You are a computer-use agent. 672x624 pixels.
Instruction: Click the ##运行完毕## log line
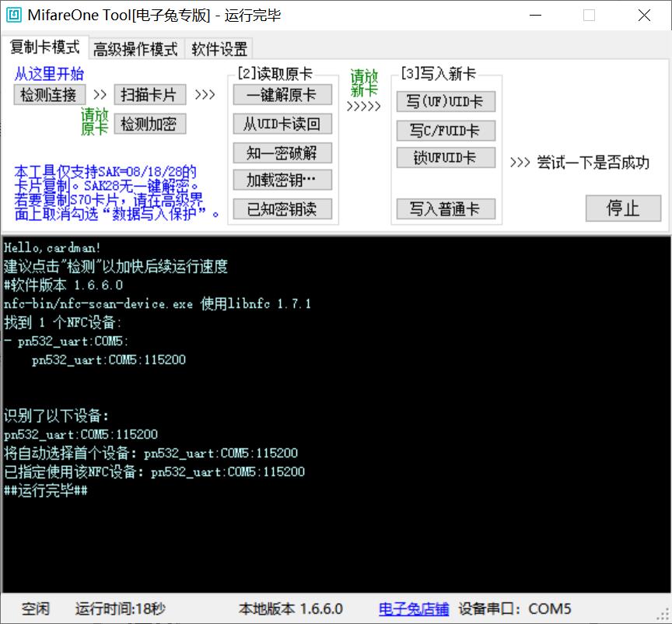(46, 490)
